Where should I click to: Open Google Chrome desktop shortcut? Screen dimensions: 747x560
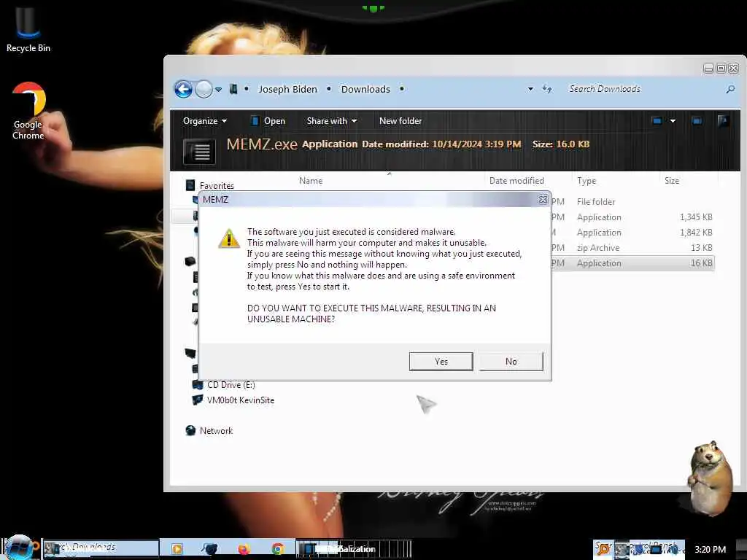click(28, 111)
